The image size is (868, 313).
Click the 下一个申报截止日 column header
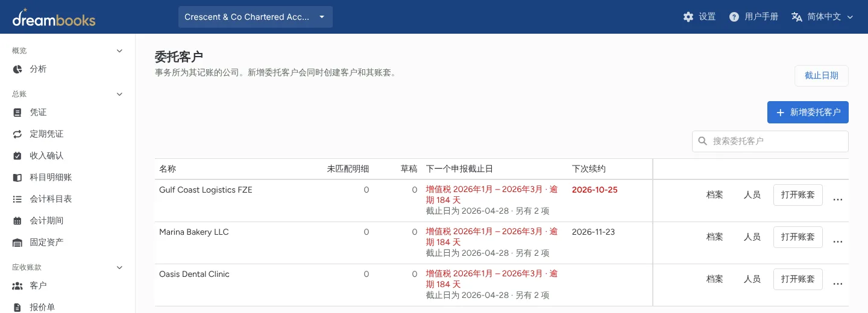coord(459,169)
